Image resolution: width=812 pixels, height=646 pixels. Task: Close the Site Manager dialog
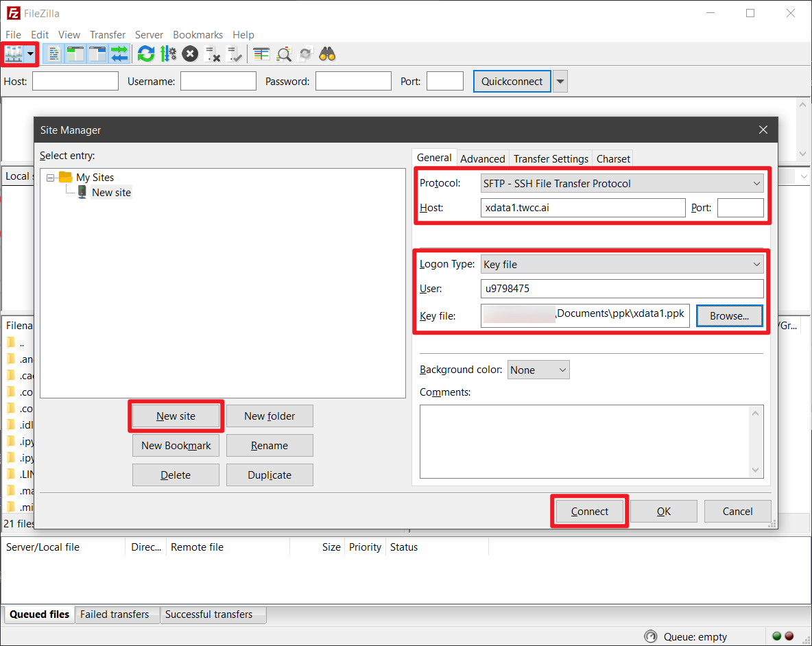coord(763,130)
